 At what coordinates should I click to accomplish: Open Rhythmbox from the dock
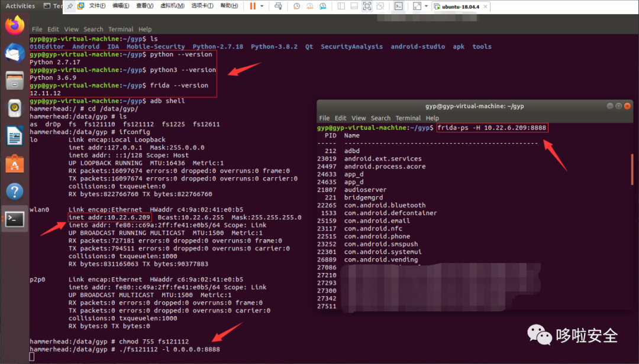pyautogui.click(x=15, y=108)
